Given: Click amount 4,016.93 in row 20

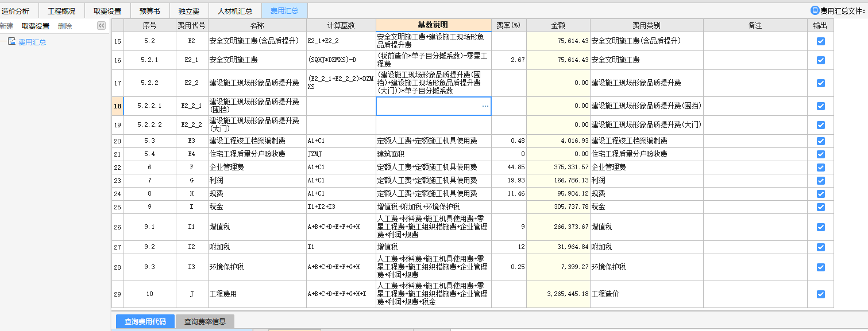Looking at the screenshot, I should (558, 141).
